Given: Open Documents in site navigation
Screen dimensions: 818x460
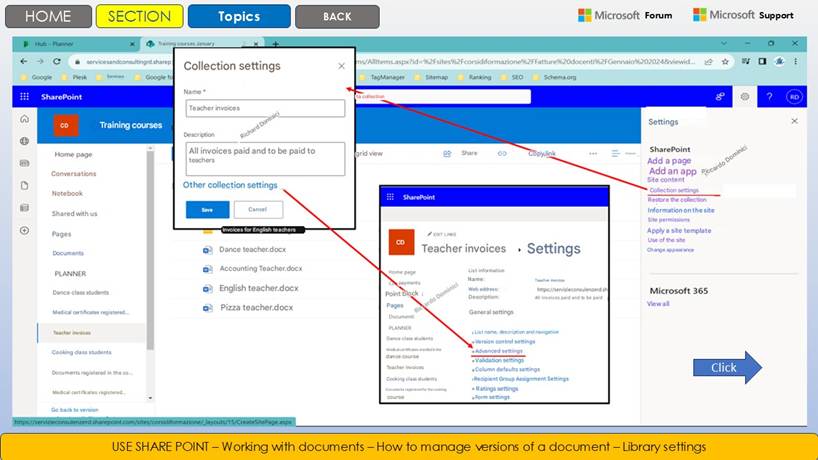Looking at the screenshot, I should (68, 253).
